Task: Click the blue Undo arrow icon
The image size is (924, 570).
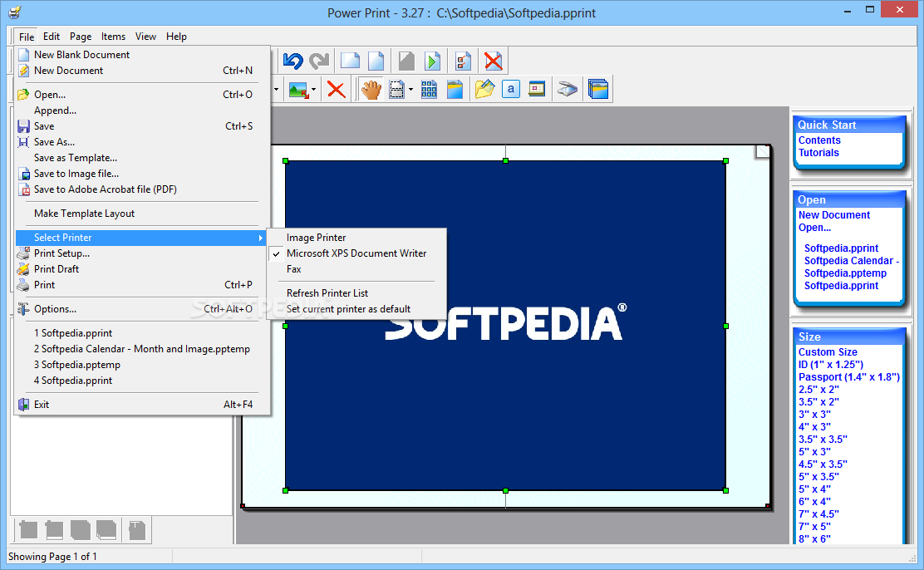Action: point(292,61)
